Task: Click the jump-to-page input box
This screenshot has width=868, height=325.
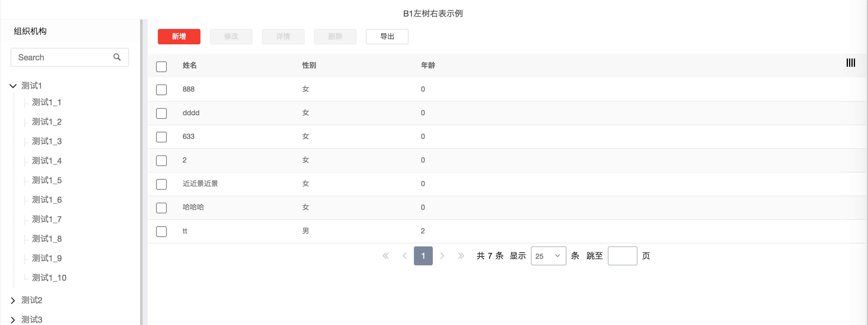Action: pyautogui.click(x=622, y=256)
